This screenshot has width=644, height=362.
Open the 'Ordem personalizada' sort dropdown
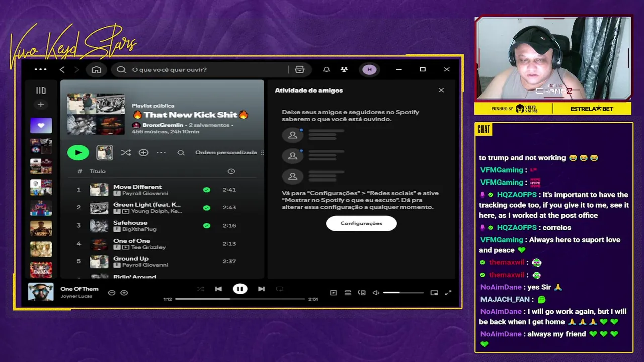click(x=229, y=152)
